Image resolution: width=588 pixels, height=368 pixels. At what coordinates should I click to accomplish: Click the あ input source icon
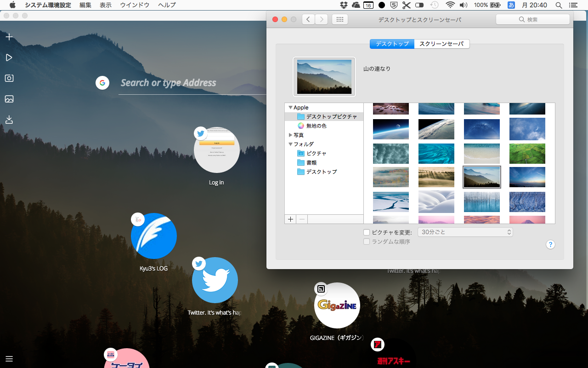(x=511, y=5)
